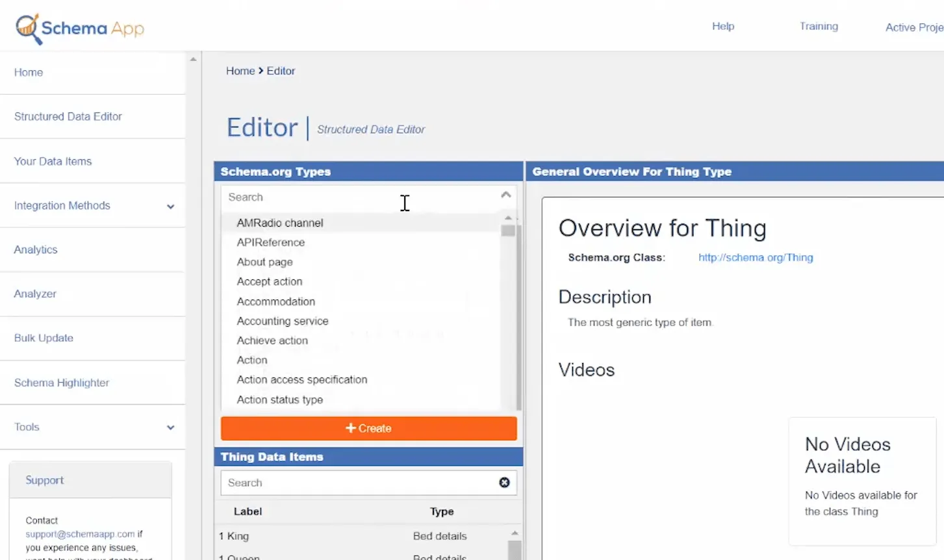The width and height of the screenshot is (944, 560).
Task: Select About page in types list
Action: coord(264,262)
